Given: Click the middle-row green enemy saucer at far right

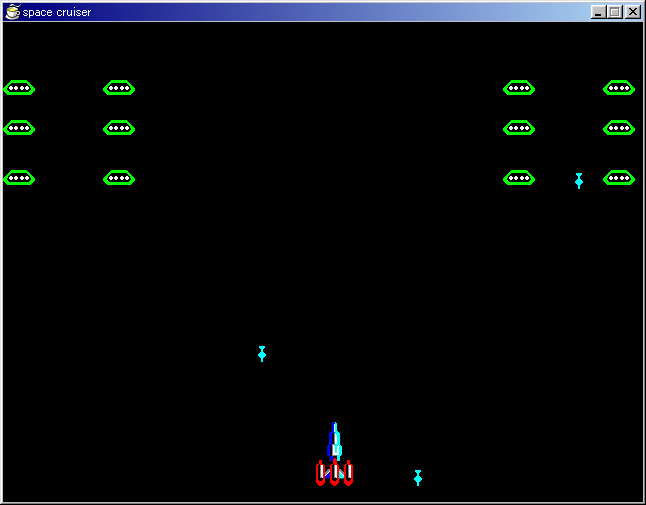Looking at the screenshot, I should 619,128.
